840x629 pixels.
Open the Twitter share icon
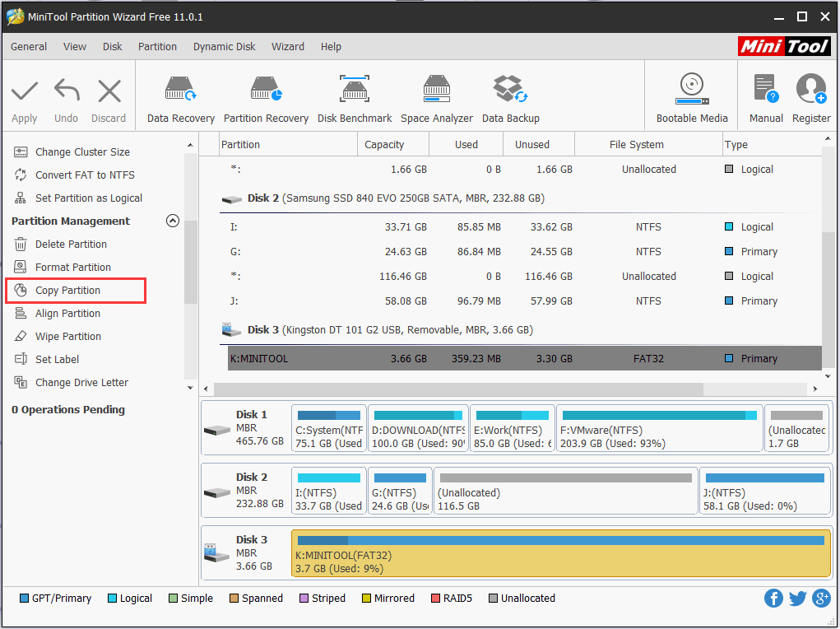pos(797,598)
